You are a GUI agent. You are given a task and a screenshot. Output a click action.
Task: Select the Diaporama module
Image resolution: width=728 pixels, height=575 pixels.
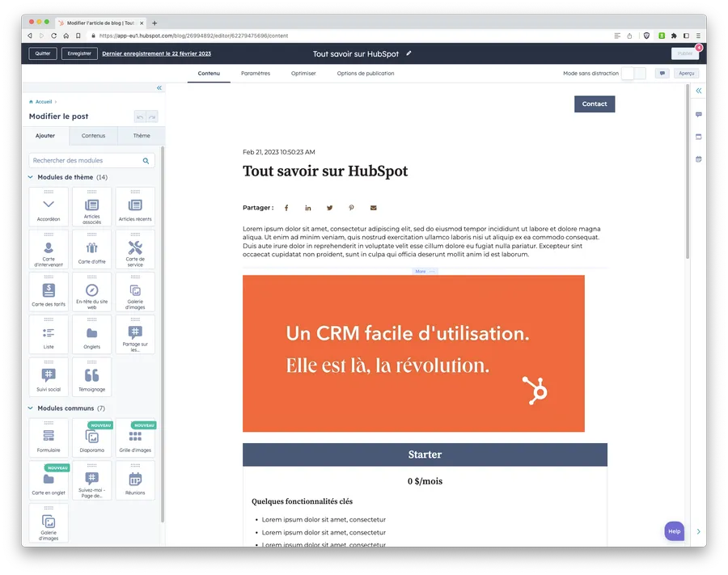pyautogui.click(x=92, y=438)
